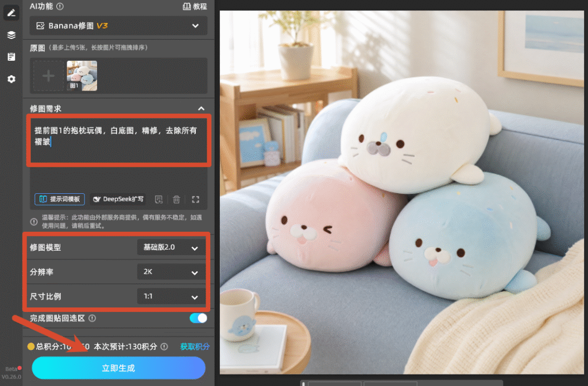Viewport: 588px width, 386px height.
Task: Open the 修图模型 基础版2.0 dropdown
Action: [x=171, y=247]
